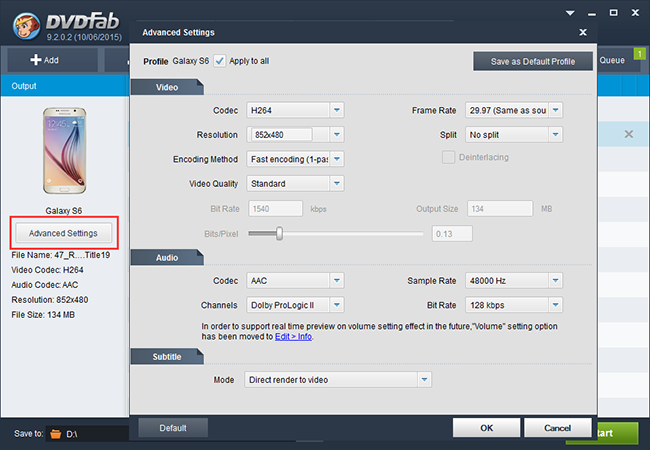Image resolution: width=650 pixels, height=450 pixels.
Task: Open the Queue tab
Action: click(x=612, y=60)
